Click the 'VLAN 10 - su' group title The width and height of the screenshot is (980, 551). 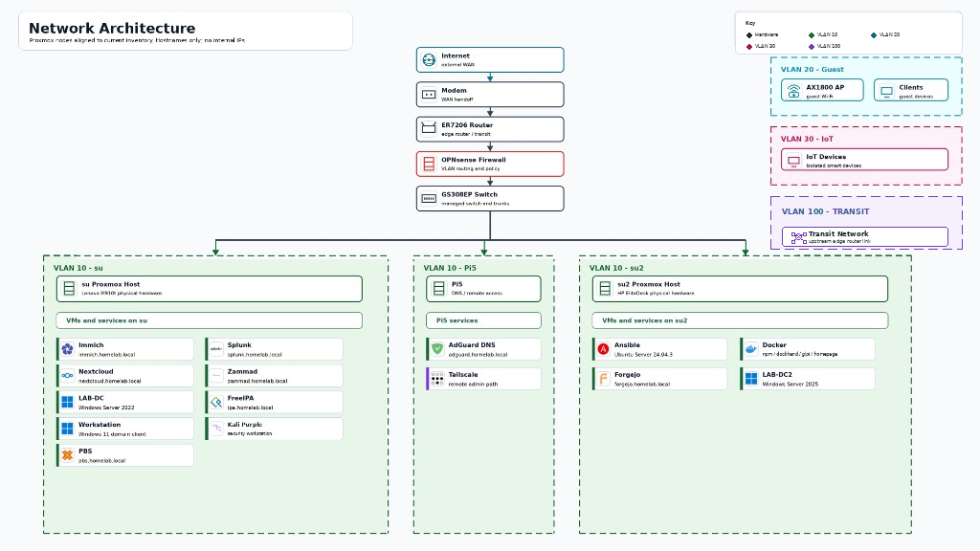click(x=78, y=268)
